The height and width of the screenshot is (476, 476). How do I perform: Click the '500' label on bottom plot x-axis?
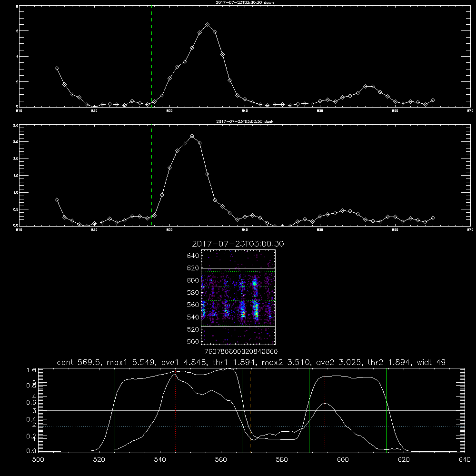pos(38,460)
